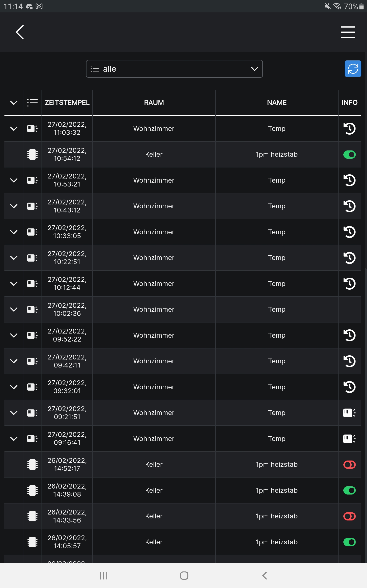The width and height of the screenshot is (367, 588).
Task: Open the hamburger menu
Action: [x=348, y=32]
